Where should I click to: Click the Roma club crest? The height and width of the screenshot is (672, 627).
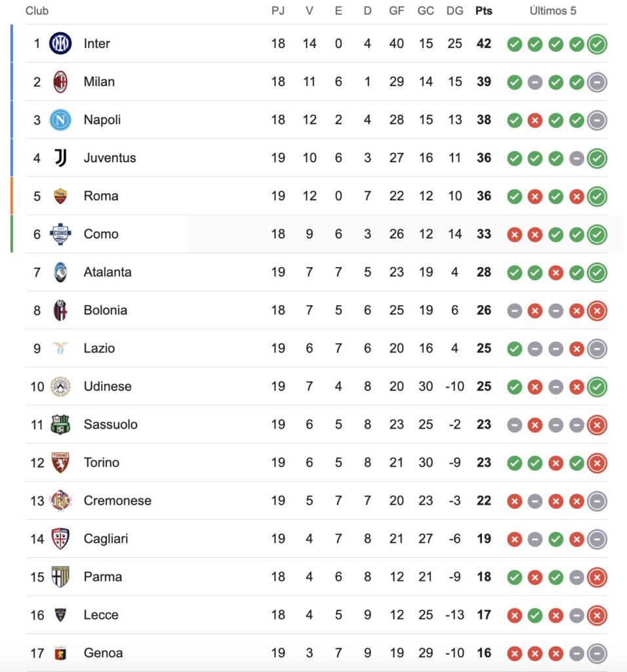[x=60, y=196]
